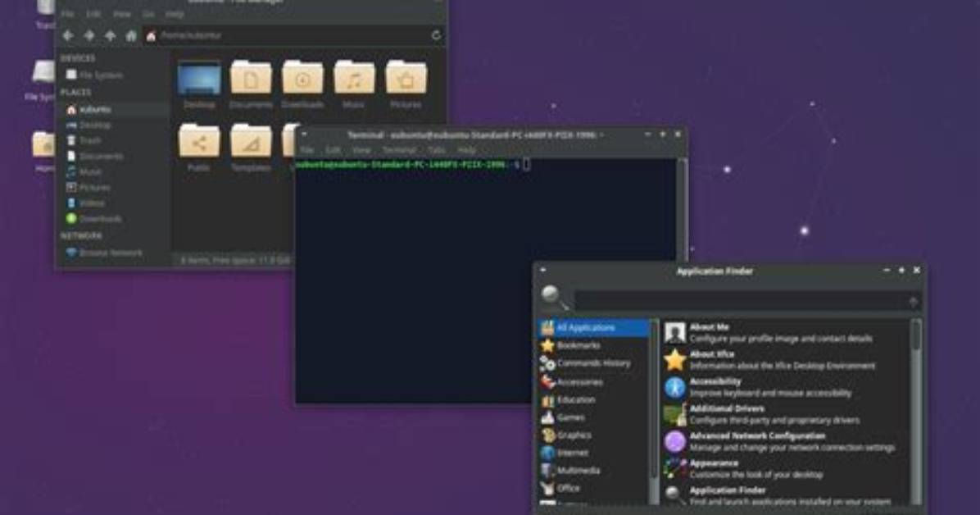980x515 pixels.
Task: Click the application list vertical scrollbar
Action: click(x=916, y=412)
